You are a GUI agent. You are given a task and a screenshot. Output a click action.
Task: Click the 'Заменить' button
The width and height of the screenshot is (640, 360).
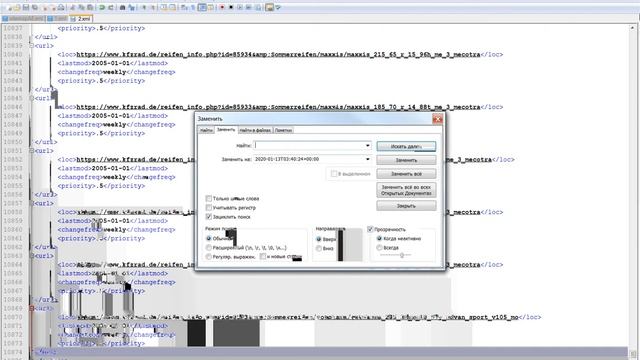tap(406, 160)
